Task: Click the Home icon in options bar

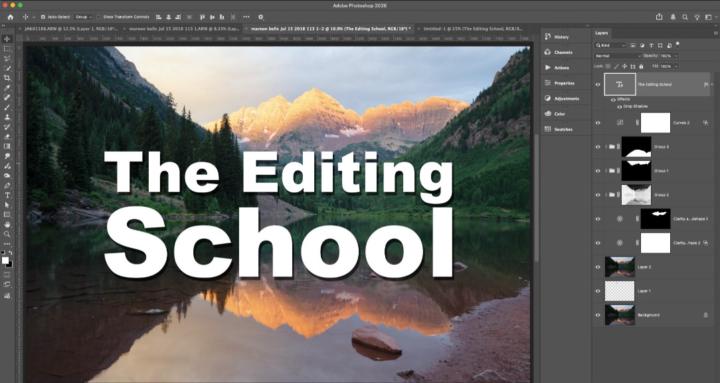Action: tap(10, 17)
